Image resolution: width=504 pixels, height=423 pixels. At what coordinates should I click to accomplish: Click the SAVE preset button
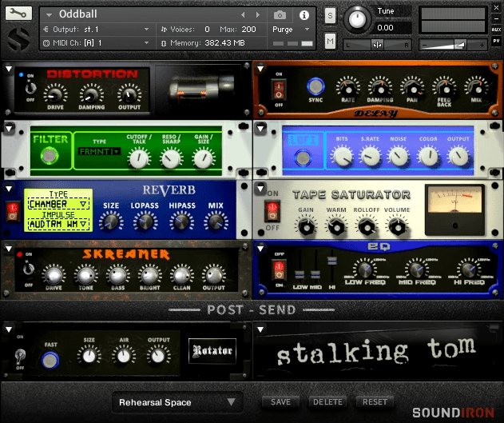[x=280, y=402]
